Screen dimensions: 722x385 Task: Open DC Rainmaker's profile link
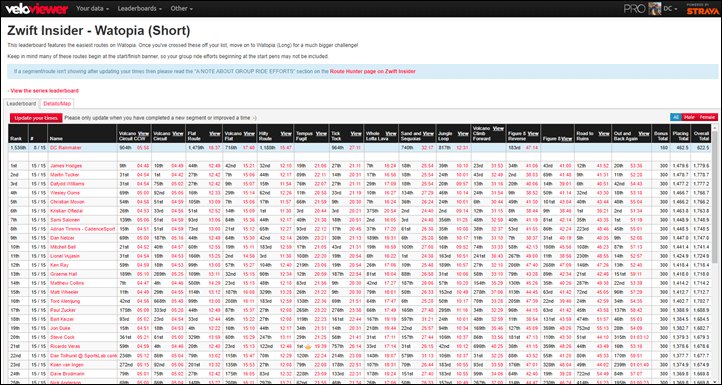[66, 148]
